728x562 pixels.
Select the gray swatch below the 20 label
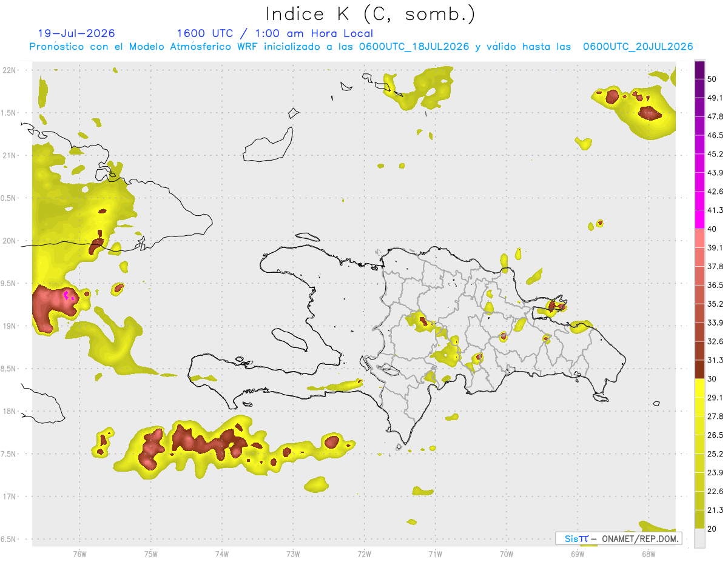coord(699,538)
